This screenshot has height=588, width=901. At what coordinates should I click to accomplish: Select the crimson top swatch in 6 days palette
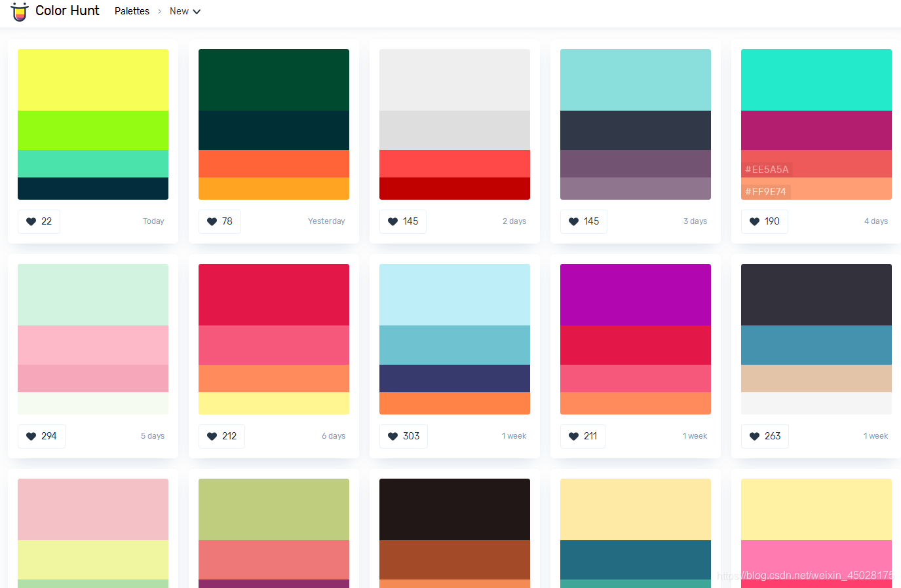[274, 295]
